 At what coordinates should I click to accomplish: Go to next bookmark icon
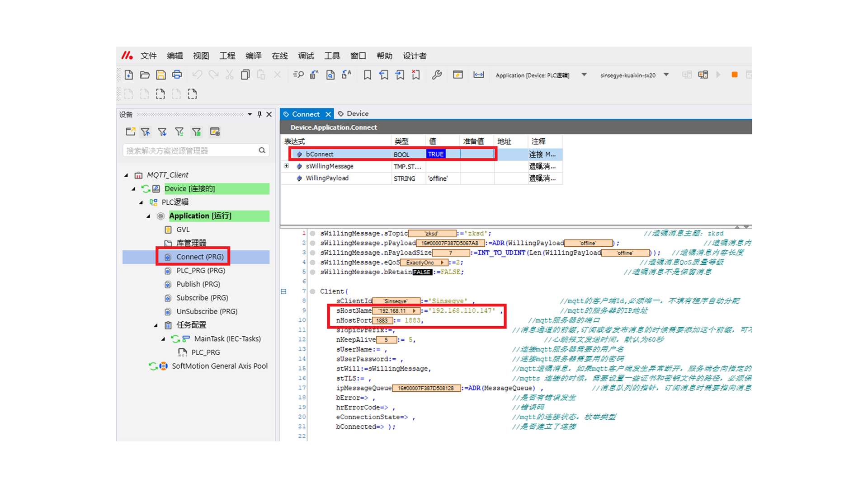click(400, 75)
